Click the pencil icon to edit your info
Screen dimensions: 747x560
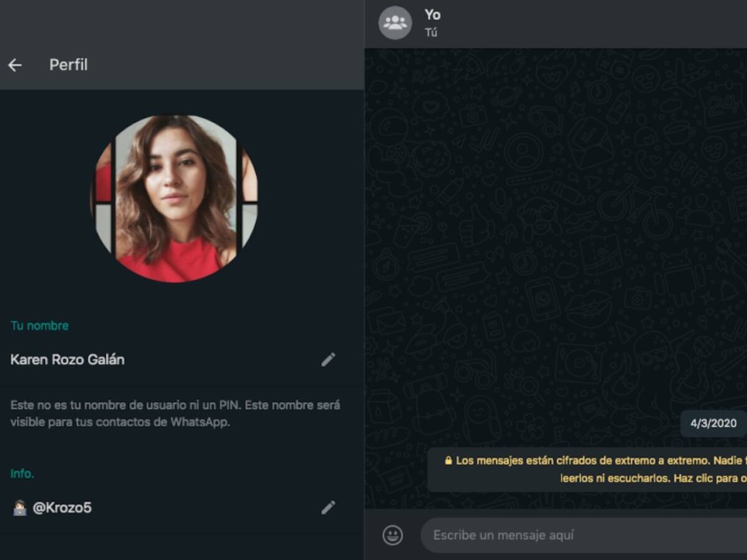click(x=328, y=507)
